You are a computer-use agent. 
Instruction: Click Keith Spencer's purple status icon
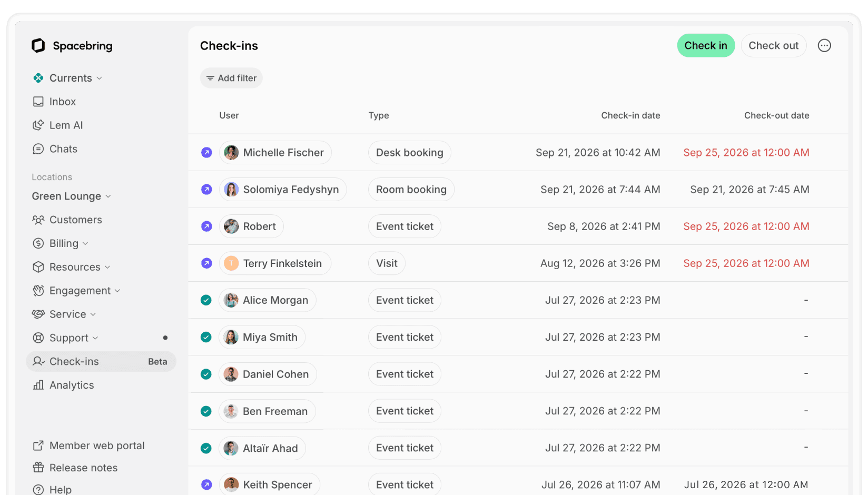click(206, 484)
